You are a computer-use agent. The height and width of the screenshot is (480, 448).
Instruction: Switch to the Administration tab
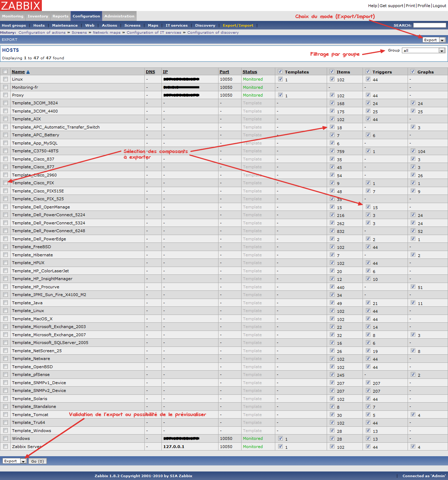point(119,16)
